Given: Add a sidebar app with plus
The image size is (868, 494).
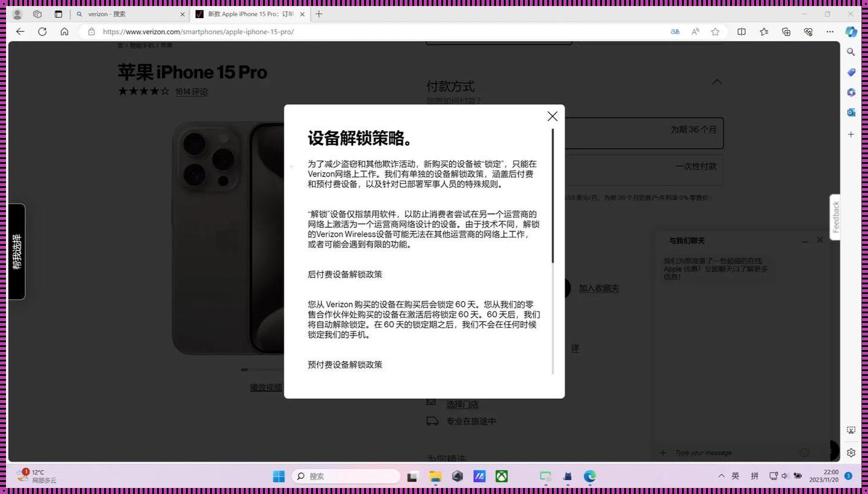Looking at the screenshot, I should coord(851,134).
